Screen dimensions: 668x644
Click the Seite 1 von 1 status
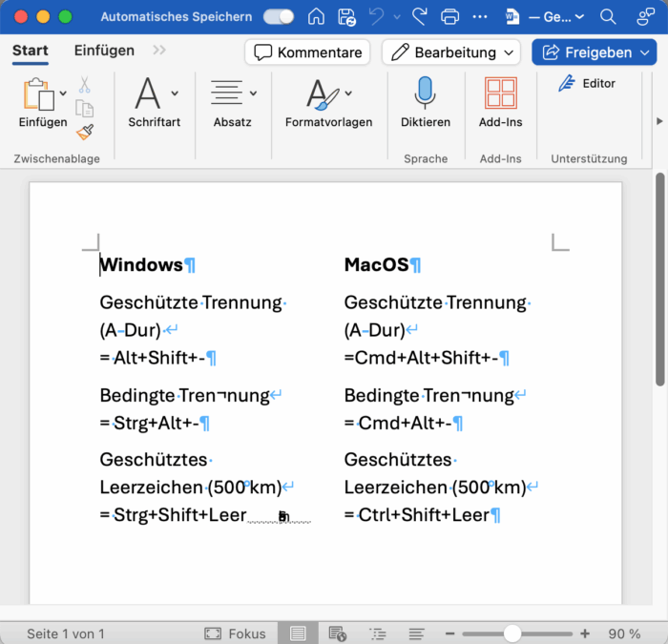66,634
